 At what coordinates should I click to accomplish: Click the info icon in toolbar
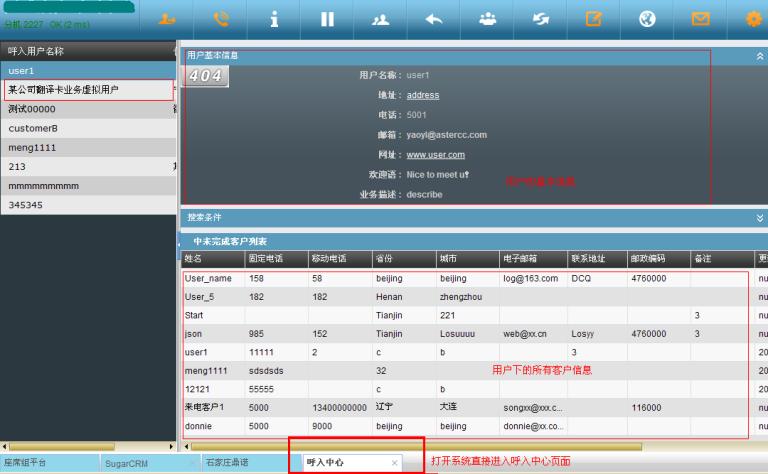(x=274, y=18)
